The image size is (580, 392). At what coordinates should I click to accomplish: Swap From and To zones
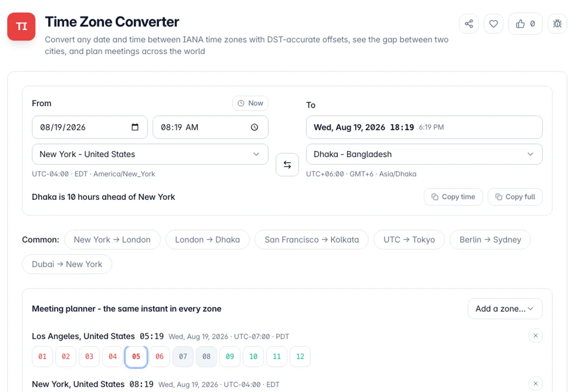click(287, 165)
